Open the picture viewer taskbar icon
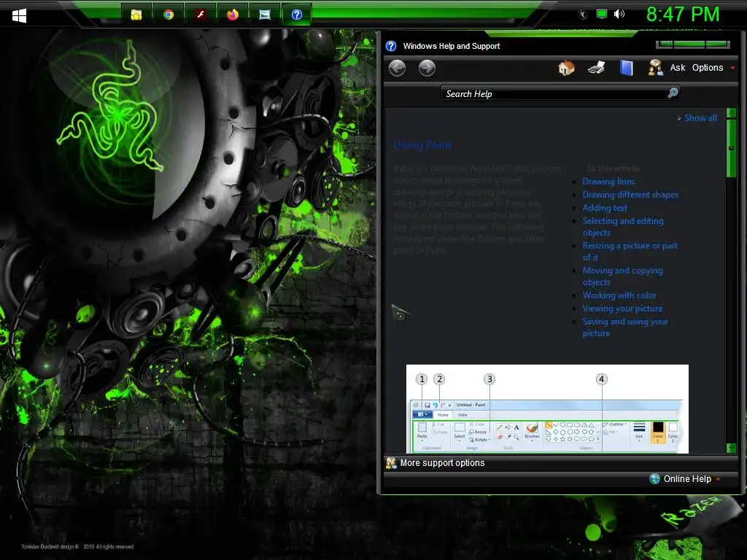Viewport: 747px width, 560px height. click(x=264, y=15)
